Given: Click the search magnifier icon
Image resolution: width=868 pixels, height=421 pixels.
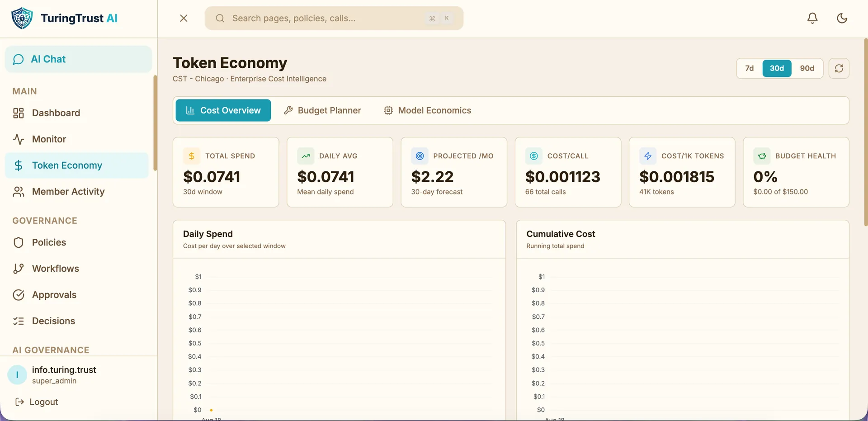Looking at the screenshot, I should point(220,18).
